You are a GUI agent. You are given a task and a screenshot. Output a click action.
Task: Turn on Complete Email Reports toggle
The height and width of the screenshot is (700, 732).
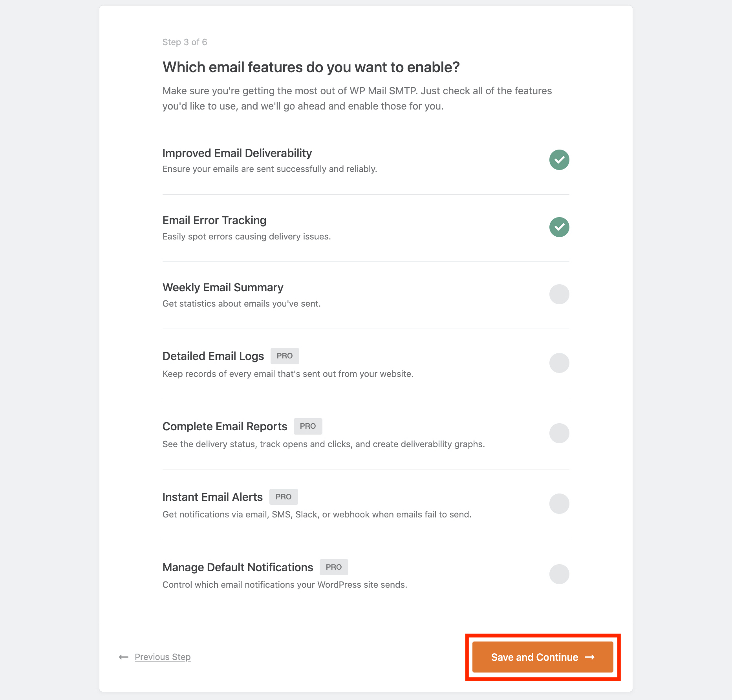(559, 433)
